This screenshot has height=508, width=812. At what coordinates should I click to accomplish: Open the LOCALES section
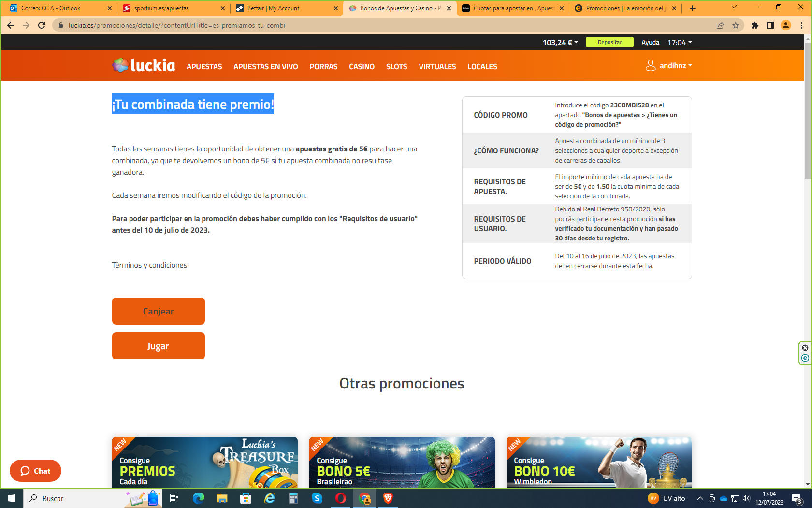[482, 67]
